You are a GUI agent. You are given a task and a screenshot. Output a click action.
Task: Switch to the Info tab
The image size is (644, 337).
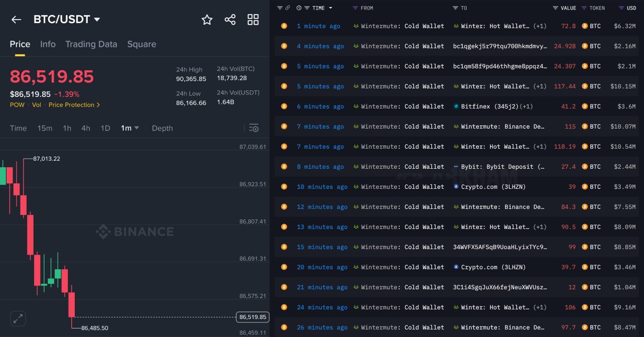pyautogui.click(x=48, y=44)
